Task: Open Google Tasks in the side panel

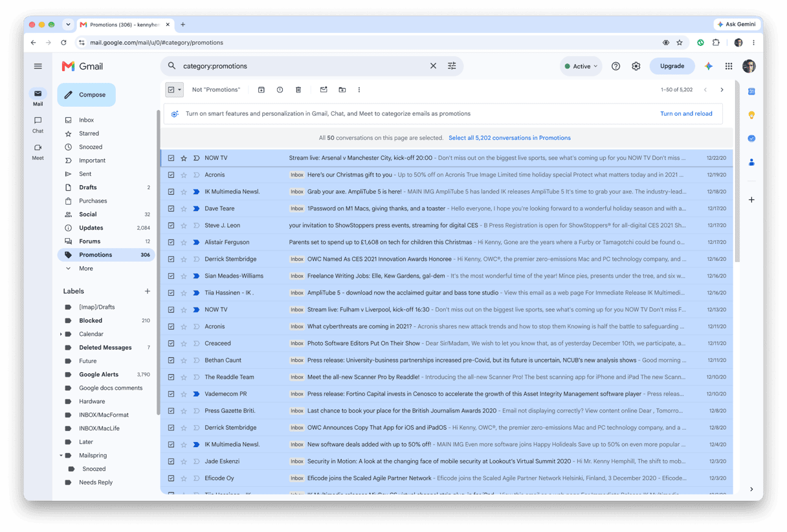Action: pyautogui.click(x=751, y=139)
